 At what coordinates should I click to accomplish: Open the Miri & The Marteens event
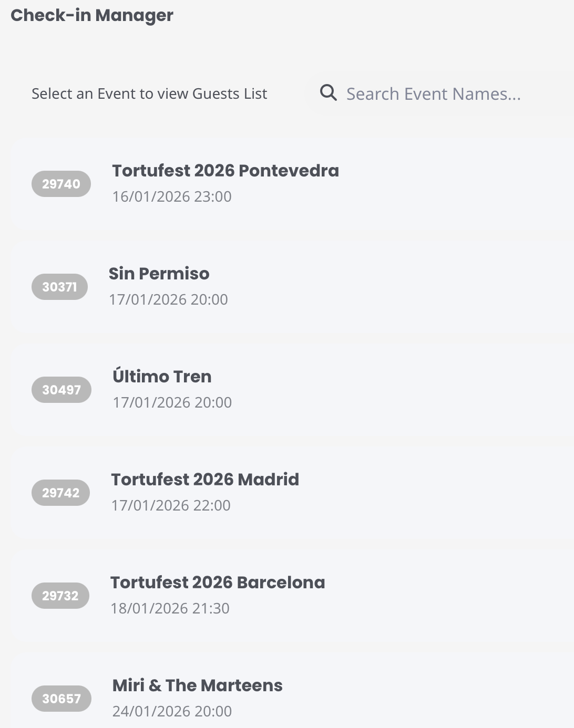pyautogui.click(x=197, y=685)
